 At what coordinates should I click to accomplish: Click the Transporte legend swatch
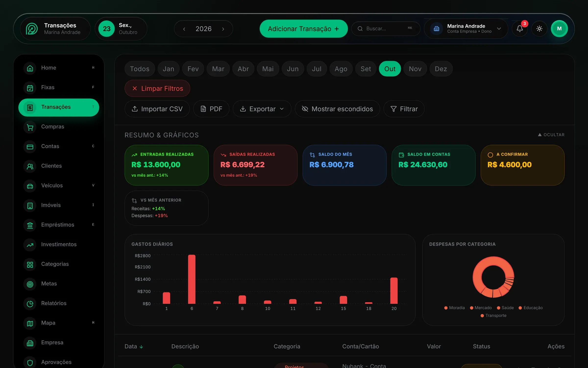pos(482,316)
